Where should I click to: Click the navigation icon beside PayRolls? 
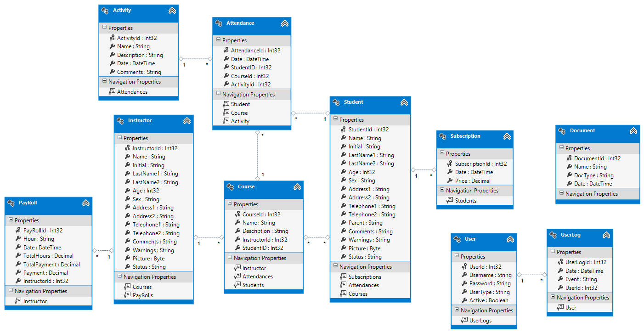(x=128, y=295)
